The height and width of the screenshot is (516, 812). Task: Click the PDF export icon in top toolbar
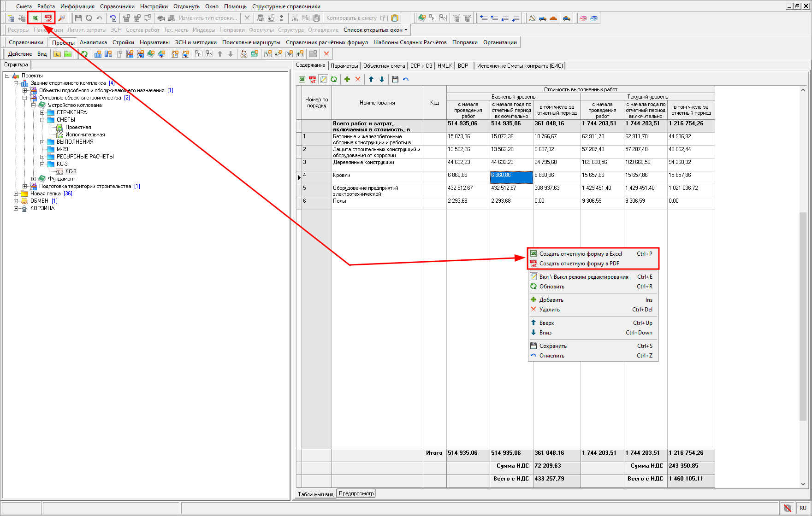pos(48,18)
